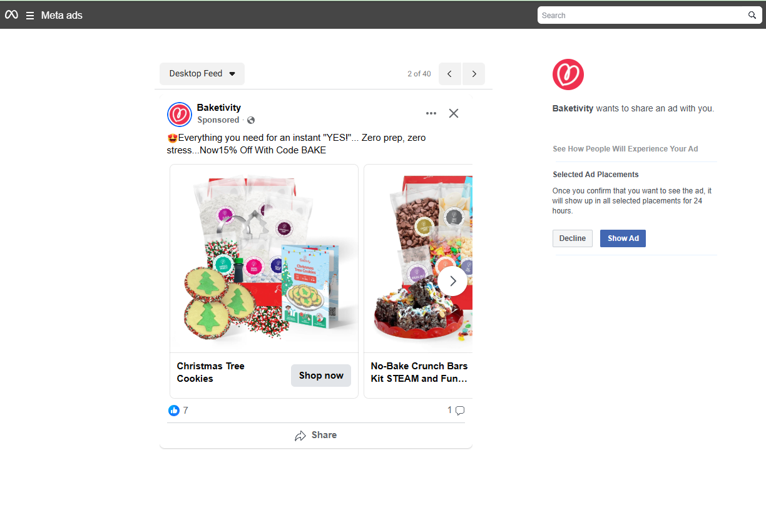
Task: Click the public globe audience icon
Action: pos(251,120)
